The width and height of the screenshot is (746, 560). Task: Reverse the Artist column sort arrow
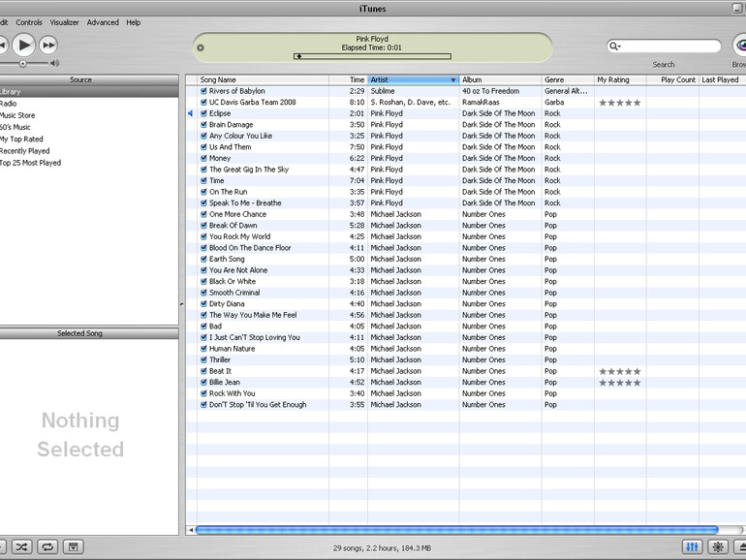click(x=453, y=80)
